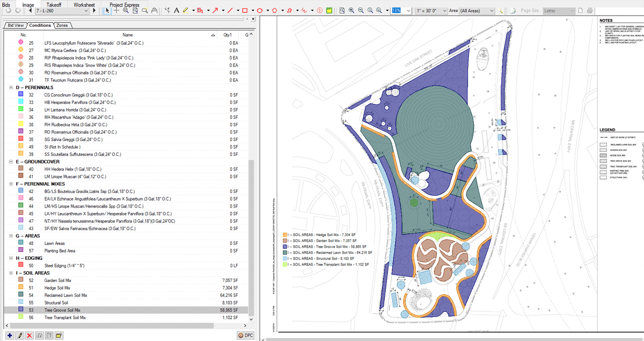The width and height of the screenshot is (644, 341).
Task: Select the pan hand tool
Action: click(x=155, y=11)
